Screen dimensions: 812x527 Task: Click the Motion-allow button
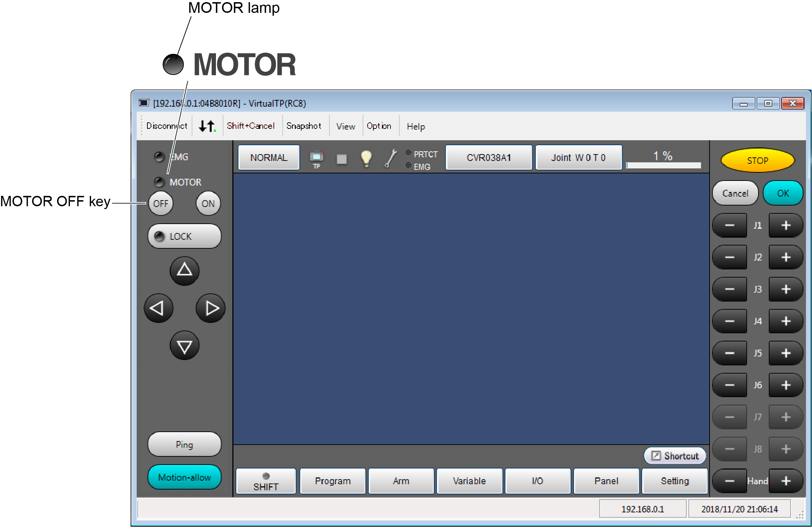[184, 477]
